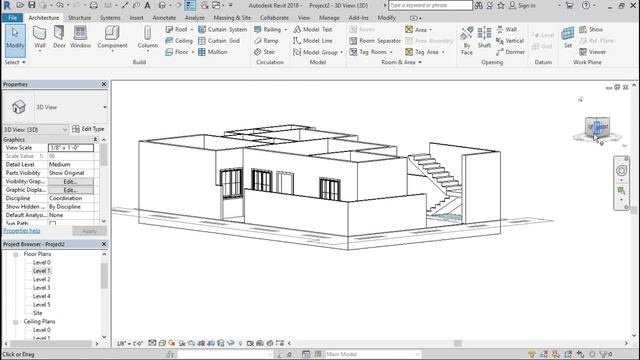Click the ViewCube
This screenshot has width=640, height=360.
click(x=597, y=128)
